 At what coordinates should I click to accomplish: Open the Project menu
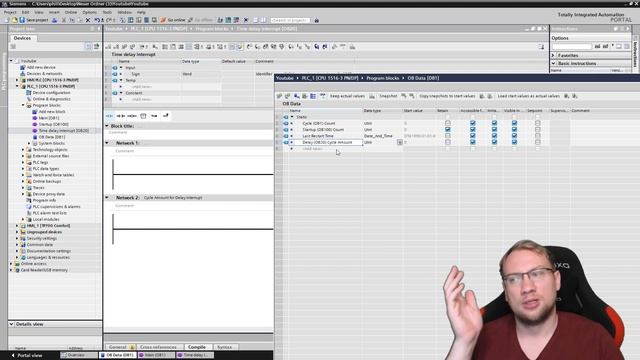pos(10,12)
